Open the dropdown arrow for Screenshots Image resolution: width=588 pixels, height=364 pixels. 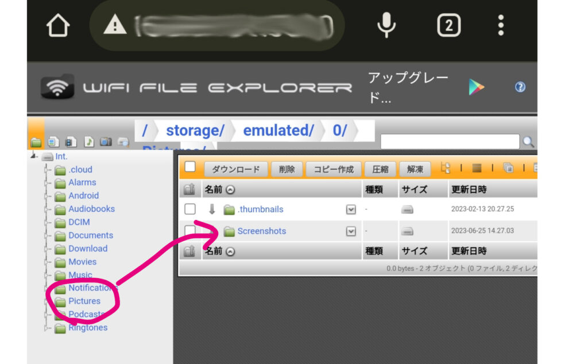[351, 231]
